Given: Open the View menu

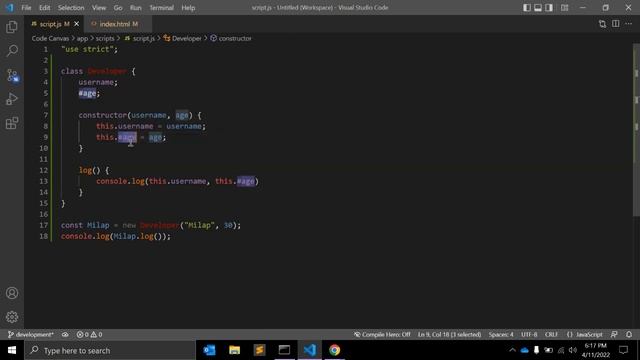Looking at the screenshot, I should [99, 8].
